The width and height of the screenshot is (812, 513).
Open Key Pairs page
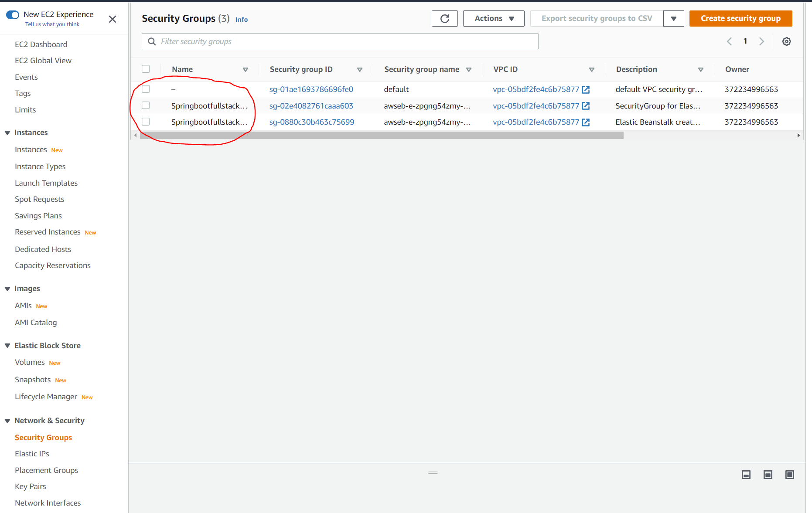tap(31, 486)
